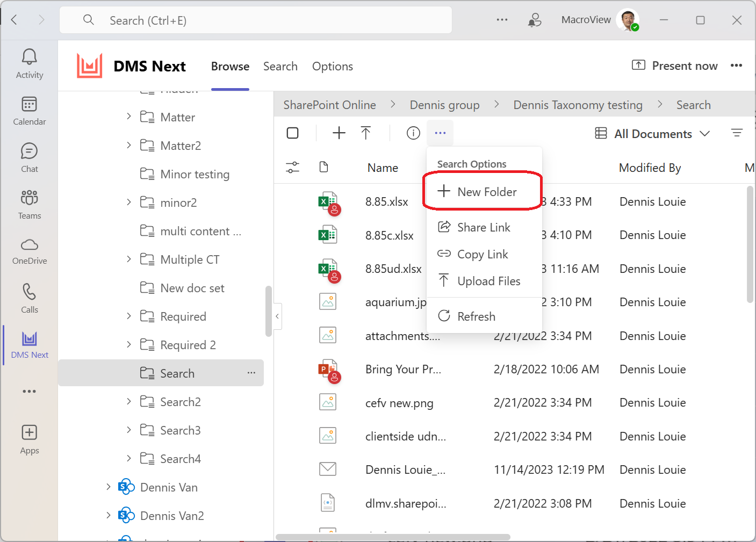This screenshot has width=756, height=542.
Task: Open Teams icon in sidebar
Action: click(29, 205)
